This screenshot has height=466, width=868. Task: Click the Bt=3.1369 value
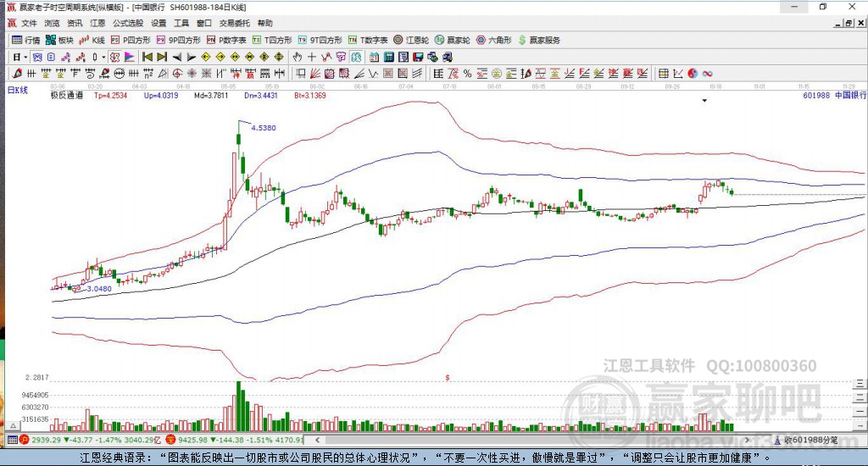point(310,95)
